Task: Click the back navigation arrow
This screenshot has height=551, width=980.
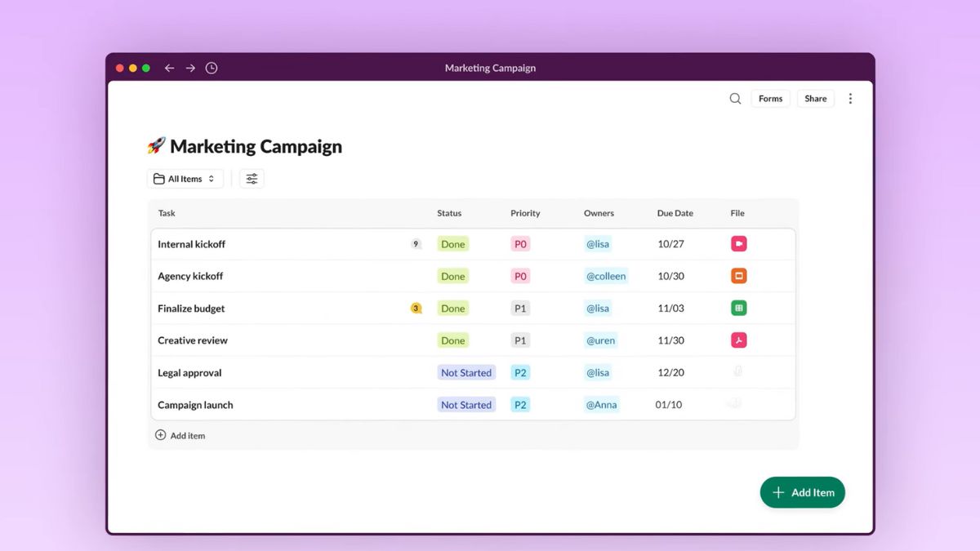Action: [x=169, y=68]
